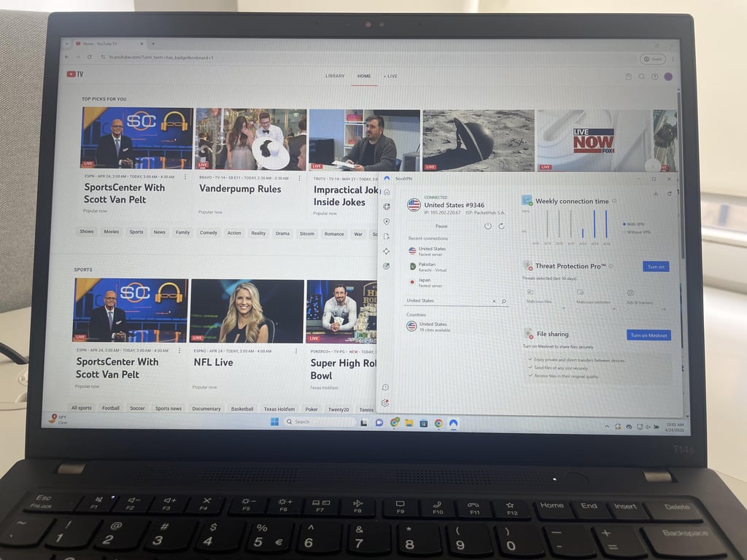747x560 pixels.
Task: Open the browser three-dot menu
Action: [x=673, y=59]
